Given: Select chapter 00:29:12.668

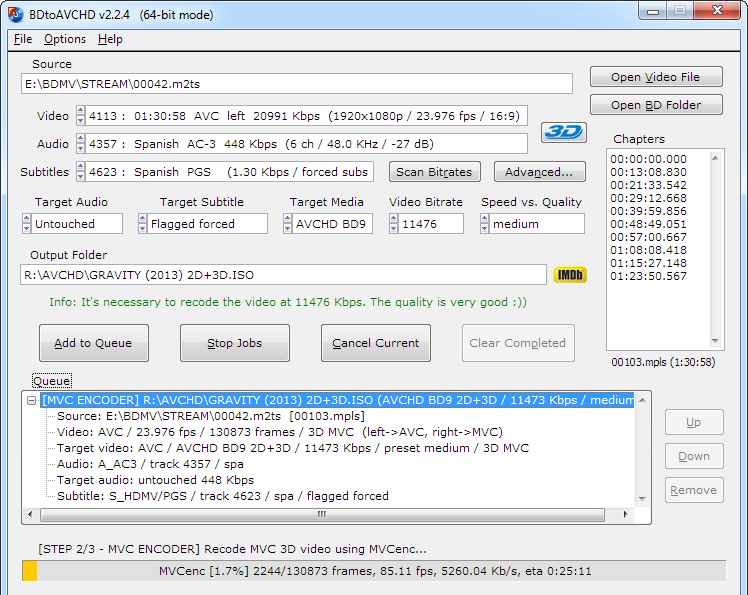Looking at the screenshot, I should pos(648,198).
